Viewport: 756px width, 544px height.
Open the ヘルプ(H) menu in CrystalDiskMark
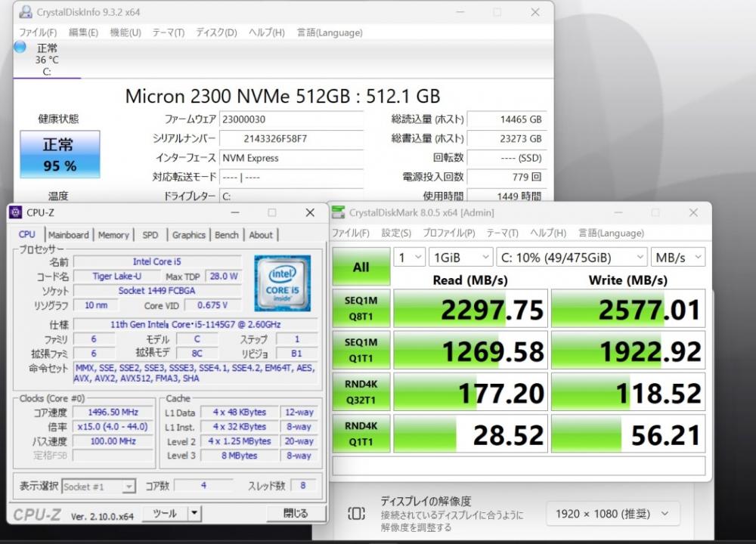548,233
